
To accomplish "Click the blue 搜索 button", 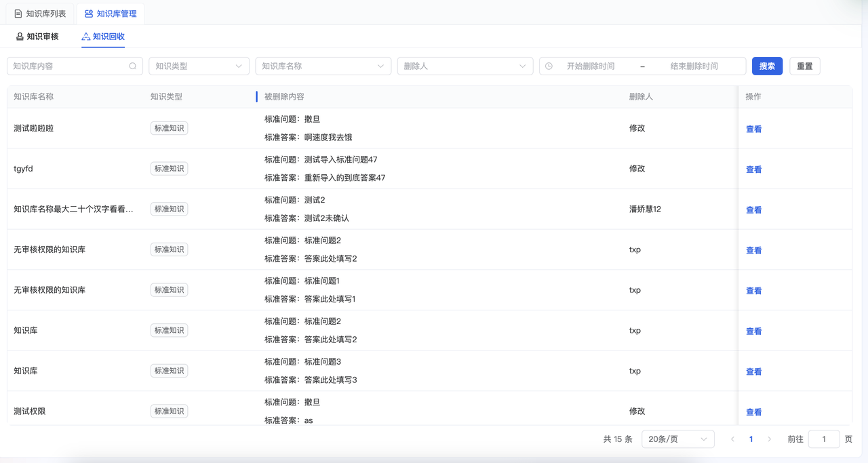I will click(x=767, y=66).
